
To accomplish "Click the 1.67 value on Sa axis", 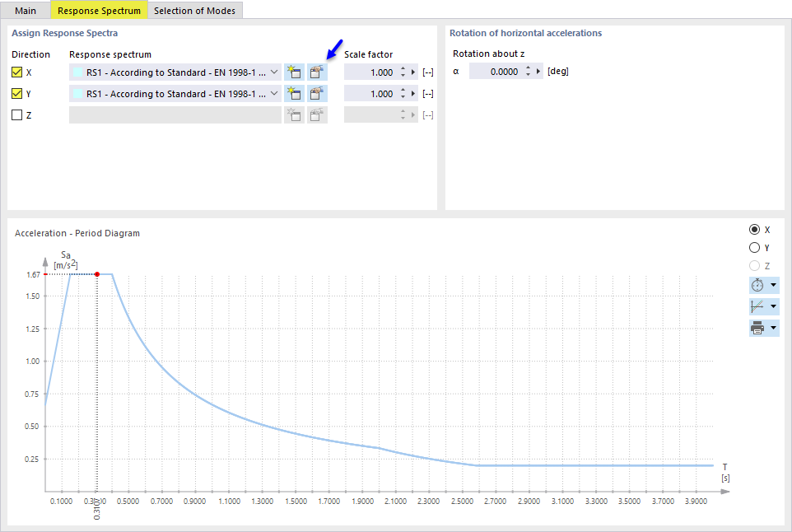I will 33,275.
